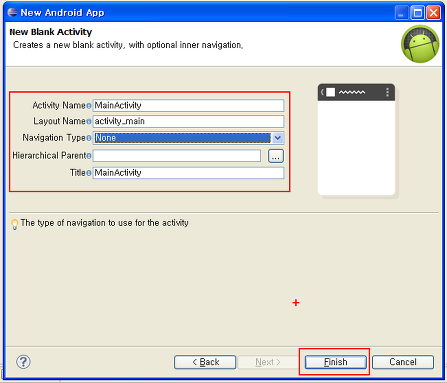Close the New Android App dialog
This screenshot has height=383, width=447.
(433, 13)
